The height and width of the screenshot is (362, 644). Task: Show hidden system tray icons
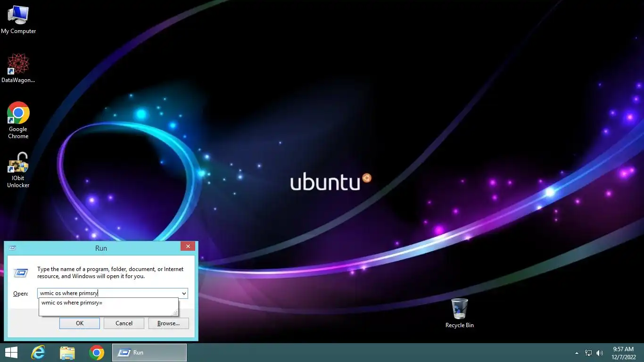click(577, 353)
